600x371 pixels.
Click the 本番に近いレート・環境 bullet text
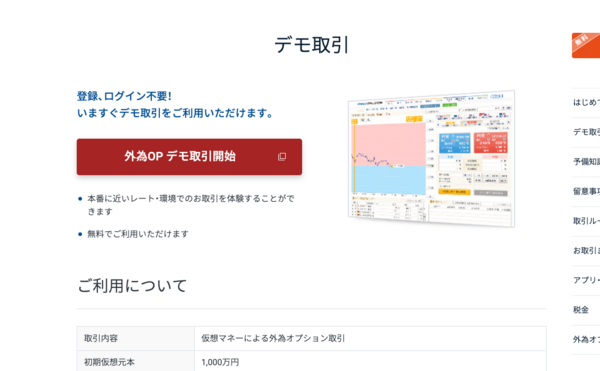[191, 205]
